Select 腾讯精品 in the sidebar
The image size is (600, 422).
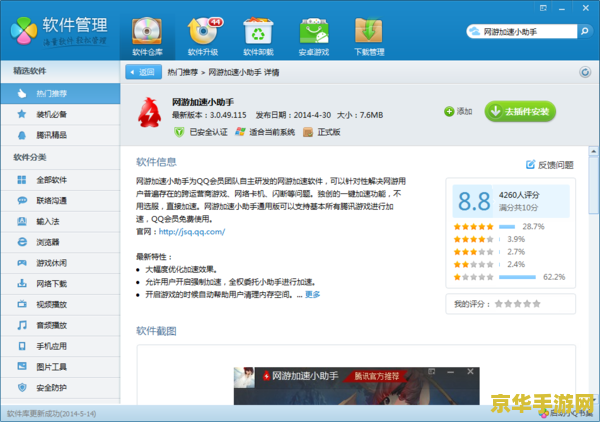pos(60,135)
